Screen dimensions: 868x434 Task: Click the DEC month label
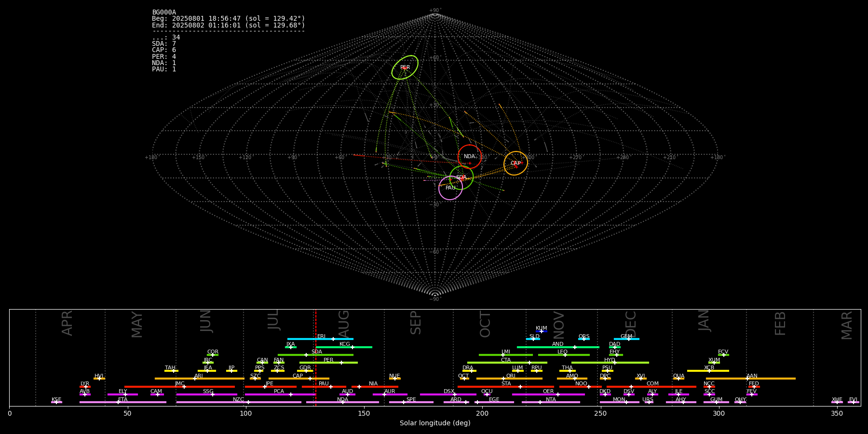click(631, 324)
